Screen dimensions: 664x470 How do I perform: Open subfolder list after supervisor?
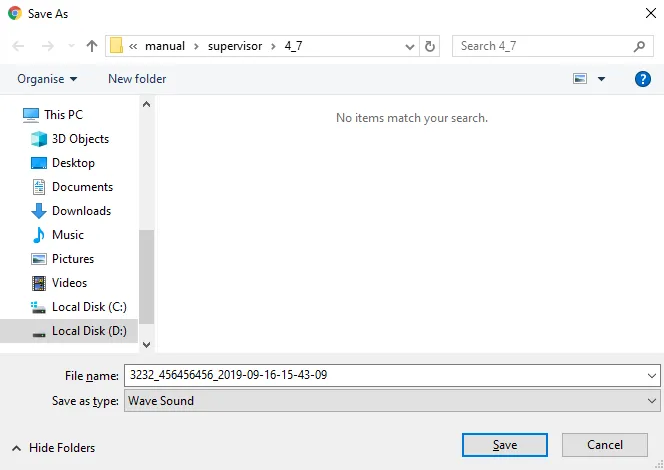(273, 46)
